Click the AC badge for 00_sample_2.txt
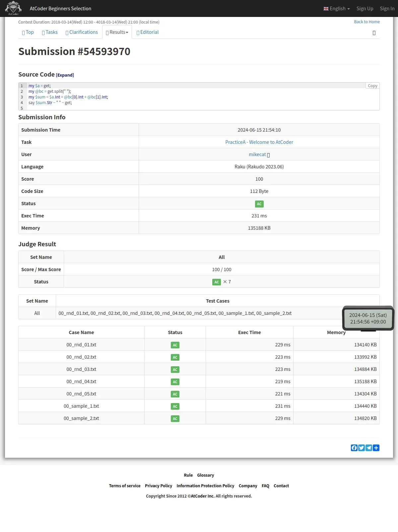Image resolution: width=398 pixels, height=532 pixels. click(175, 419)
